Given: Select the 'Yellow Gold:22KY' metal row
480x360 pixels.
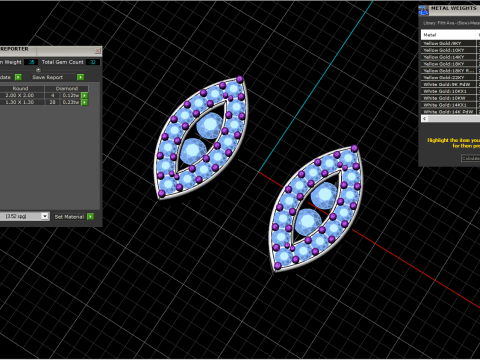Looking at the screenshot, I should pyautogui.click(x=449, y=77).
